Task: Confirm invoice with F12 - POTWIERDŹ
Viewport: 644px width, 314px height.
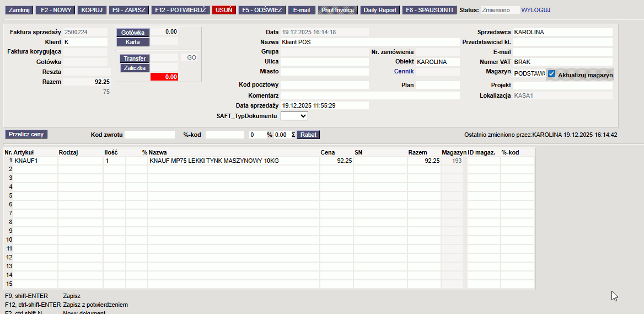Action: click(180, 10)
